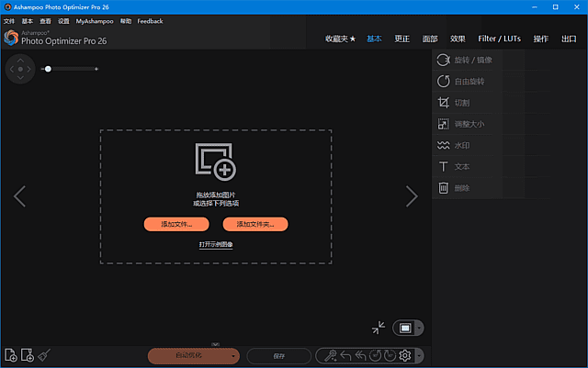Switch to the 效果 tab

(458, 39)
